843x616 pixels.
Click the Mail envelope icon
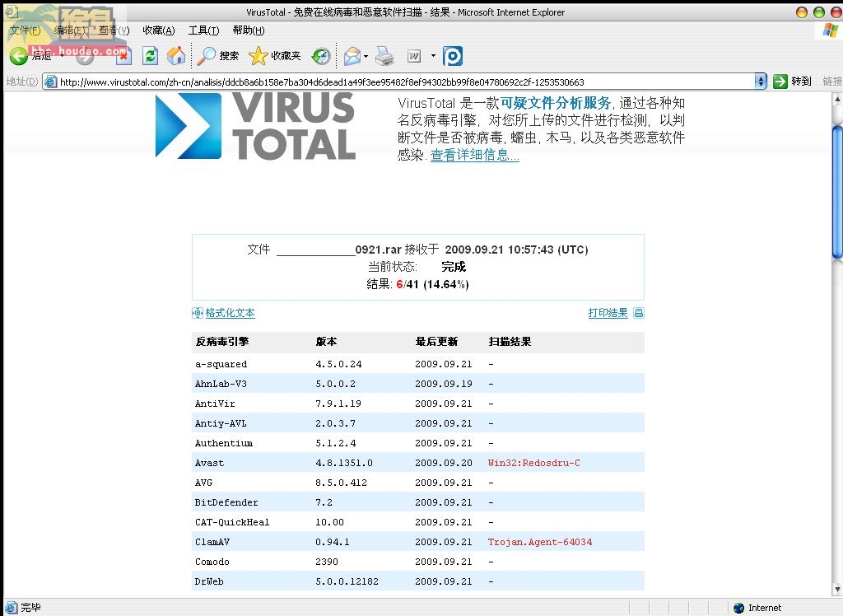pos(352,56)
